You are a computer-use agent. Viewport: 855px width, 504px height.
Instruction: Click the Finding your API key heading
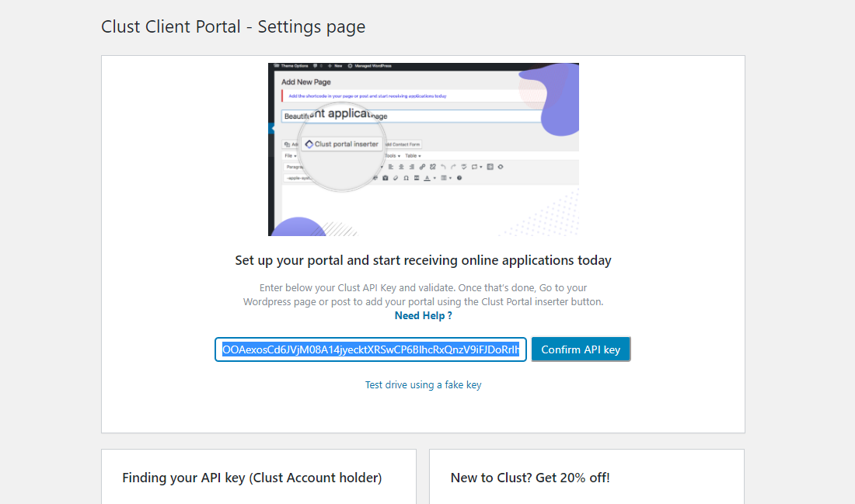click(252, 478)
